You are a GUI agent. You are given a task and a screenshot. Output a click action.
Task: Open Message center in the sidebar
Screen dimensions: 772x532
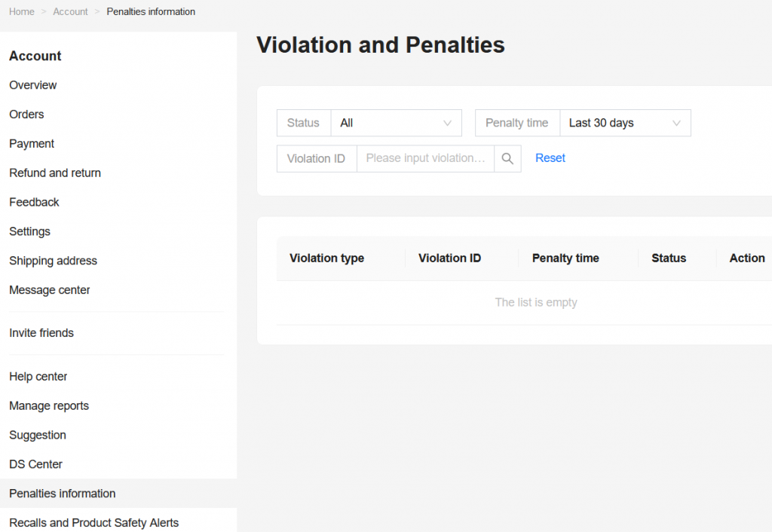tap(50, 290)
